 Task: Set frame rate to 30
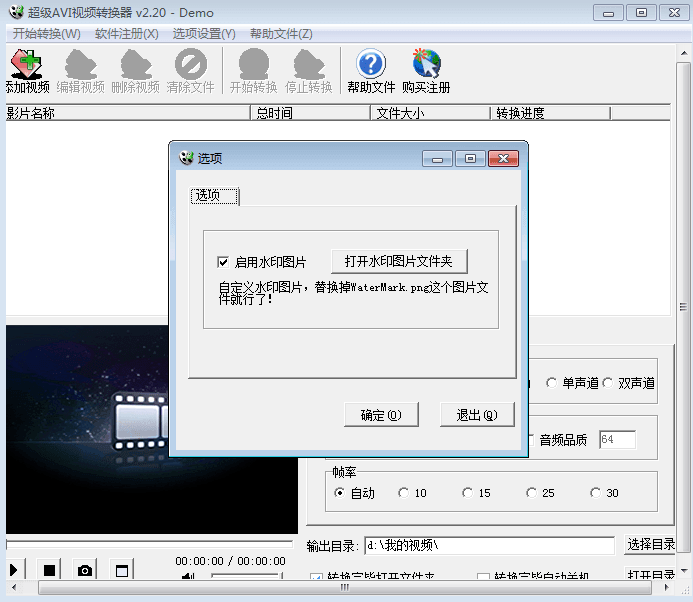[595, 492]
